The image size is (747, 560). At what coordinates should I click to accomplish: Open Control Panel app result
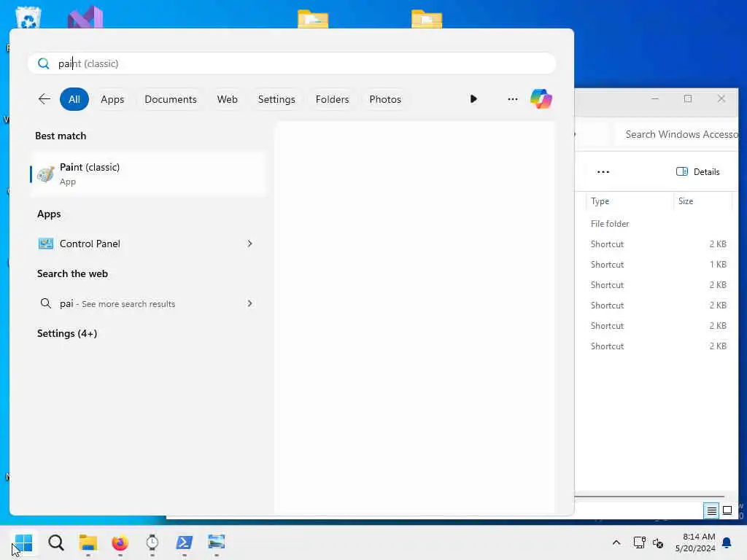click(x=90, y=244)
